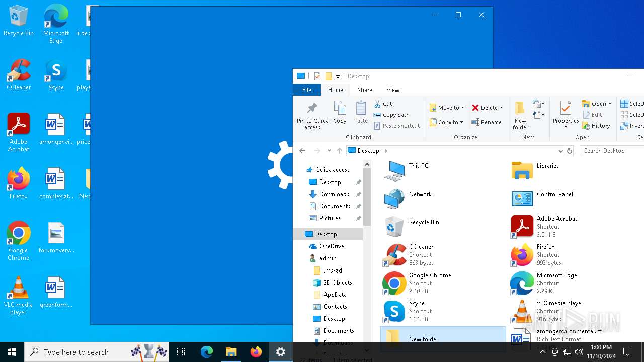Select the Adobe Acrobat desktop icon

tap(19, 133)
